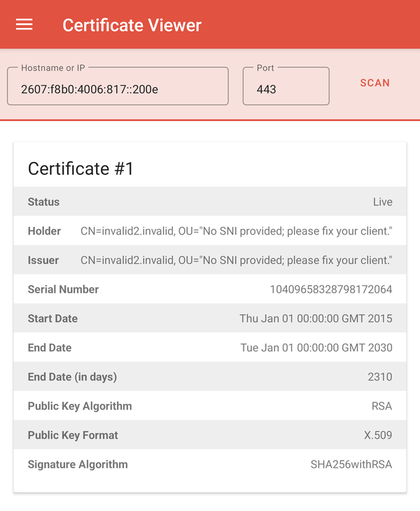Image resolution: width=420 pixels, height=511 pixels.
Task: Click the X.509 public key format value
Action: pyautogui.click(x=378, y=435)
